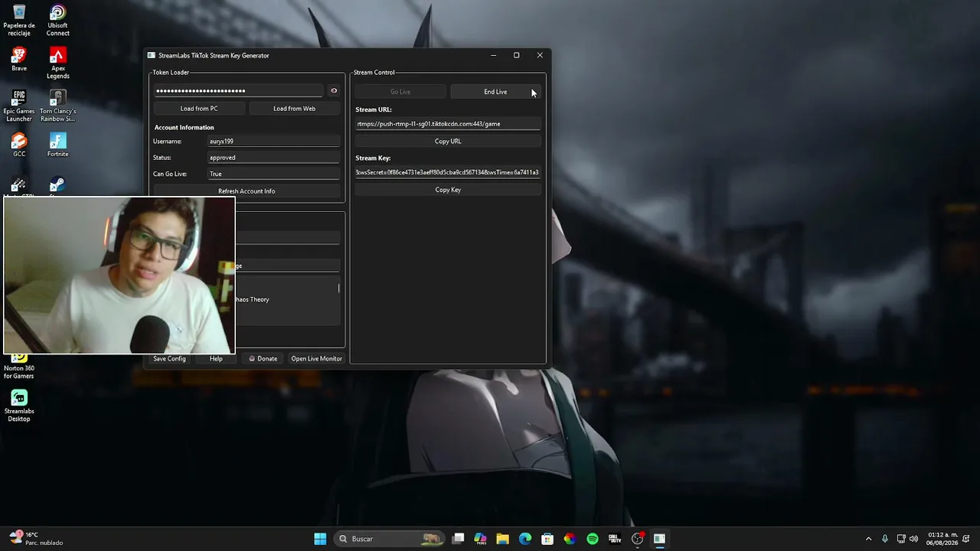
Task: Open the GCC desktop shortcut
Action: click(x=19, y=145)
